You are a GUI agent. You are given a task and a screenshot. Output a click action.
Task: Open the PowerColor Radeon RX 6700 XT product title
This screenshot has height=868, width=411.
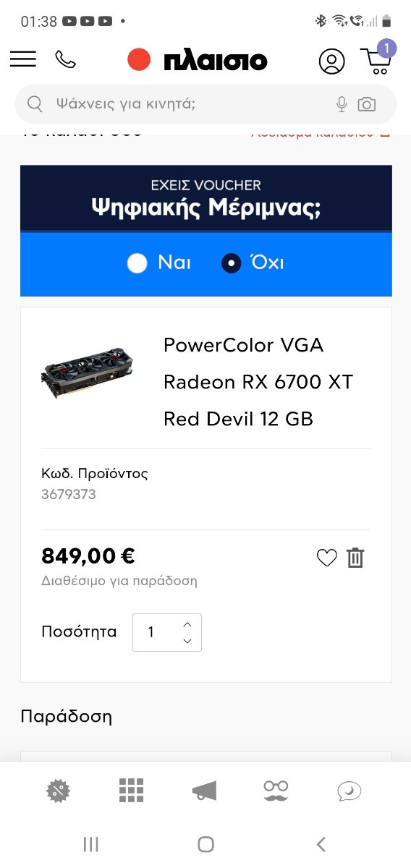coord(258,381)
